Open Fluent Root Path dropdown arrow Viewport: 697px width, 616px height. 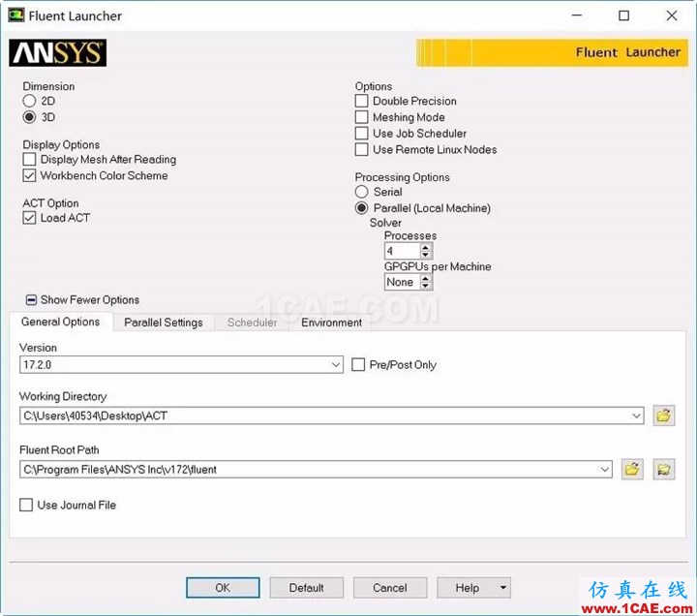coord(604,470)
